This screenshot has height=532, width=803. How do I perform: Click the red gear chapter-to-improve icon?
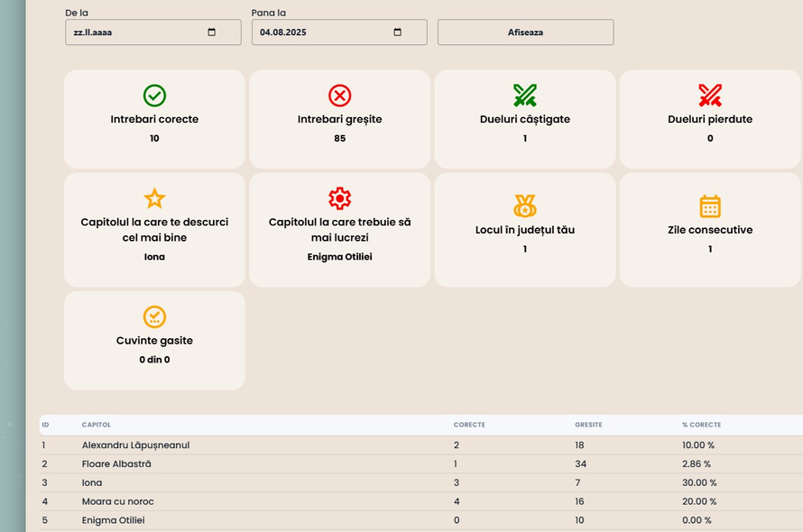340,198
